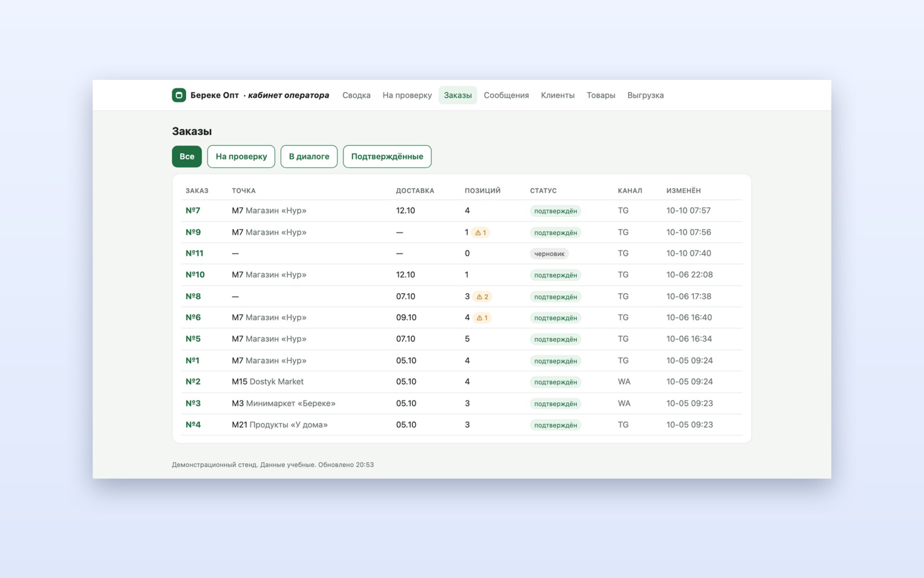The image size is (924, 578).
Task: Click timestamp 10-06 22:08
Action: [689, 275]
